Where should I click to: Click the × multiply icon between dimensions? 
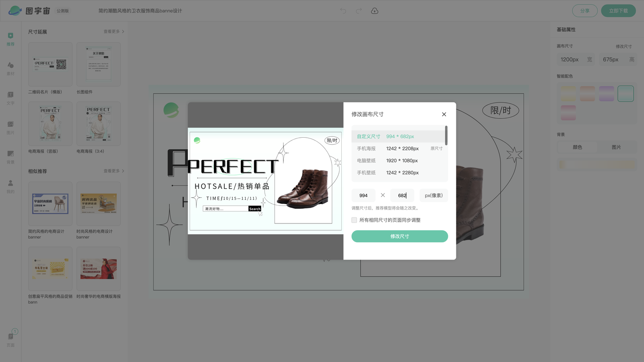coord(383,195)
